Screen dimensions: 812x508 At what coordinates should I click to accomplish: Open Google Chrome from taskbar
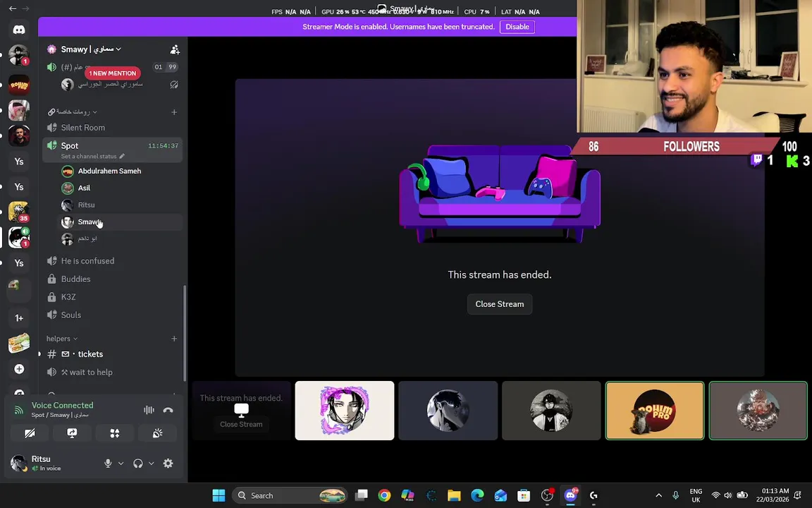pyautogui.click(x=383, y=495)
